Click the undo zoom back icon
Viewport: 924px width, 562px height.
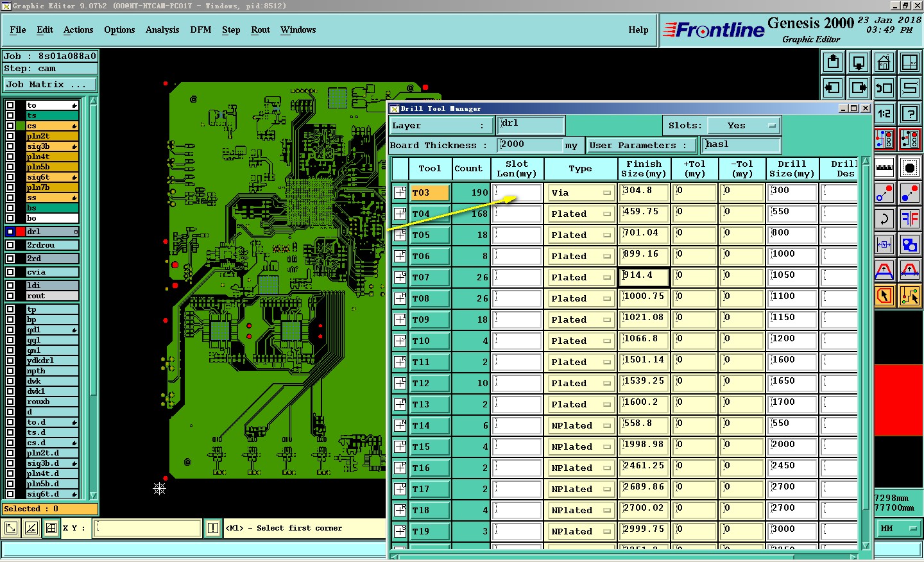pos(884,88)
